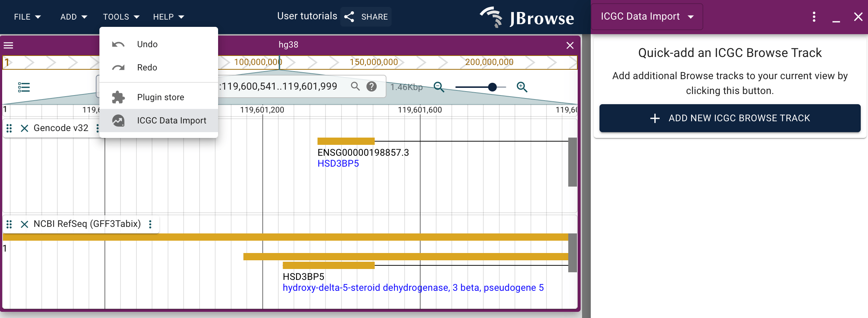Choose Undo from the Tools menu
868x318 pixels.
159,44
